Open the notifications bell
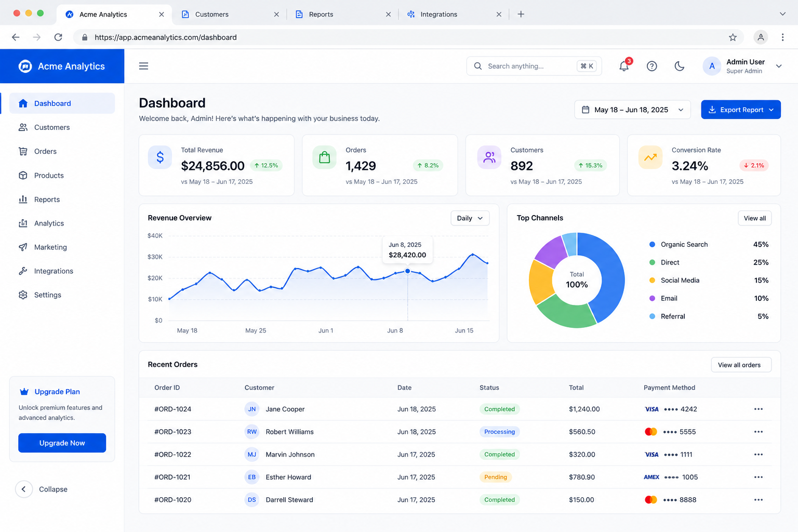The height and width of the screenshot is (532, 798). pos(624,66)
